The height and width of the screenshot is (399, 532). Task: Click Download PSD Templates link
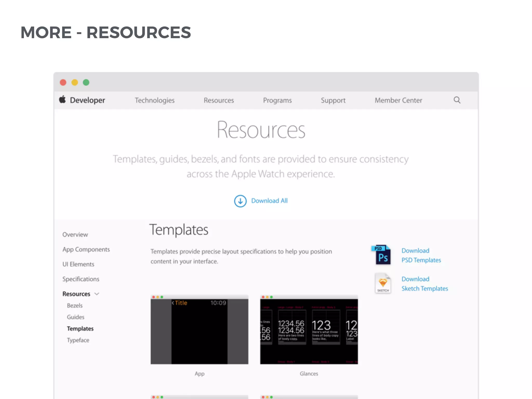point(421,255)
